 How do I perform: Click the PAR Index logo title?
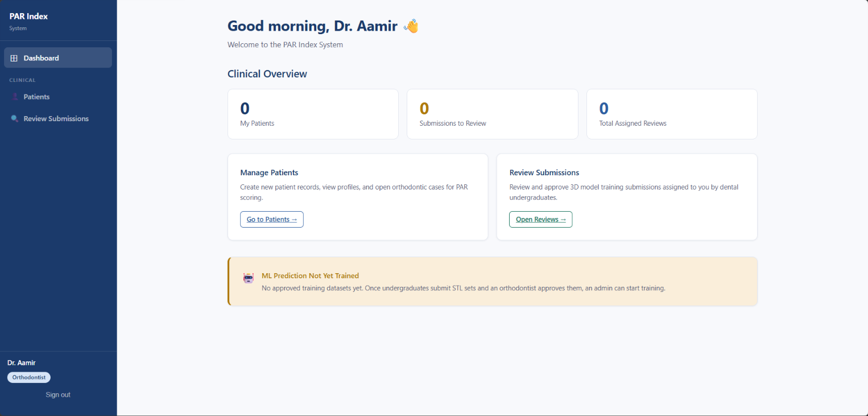[28, 16]
